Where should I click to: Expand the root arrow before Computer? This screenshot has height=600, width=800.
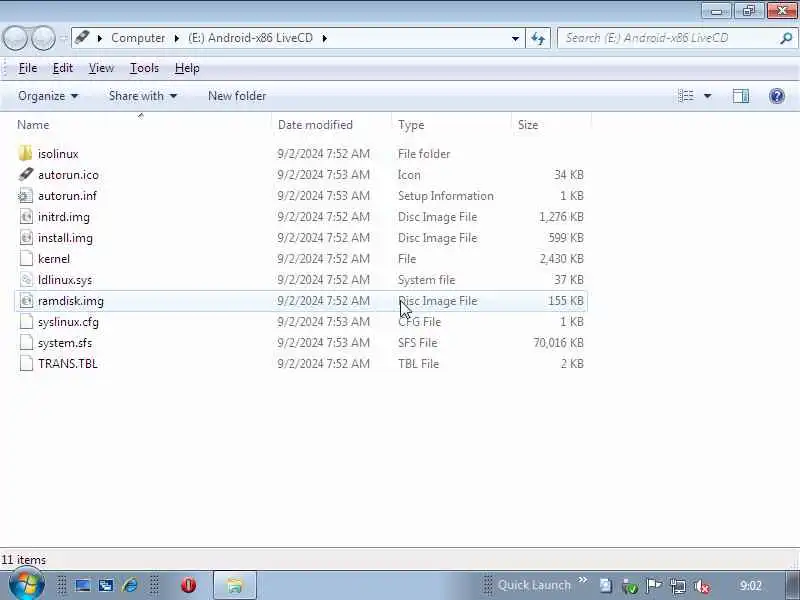[x=100, y=38]
